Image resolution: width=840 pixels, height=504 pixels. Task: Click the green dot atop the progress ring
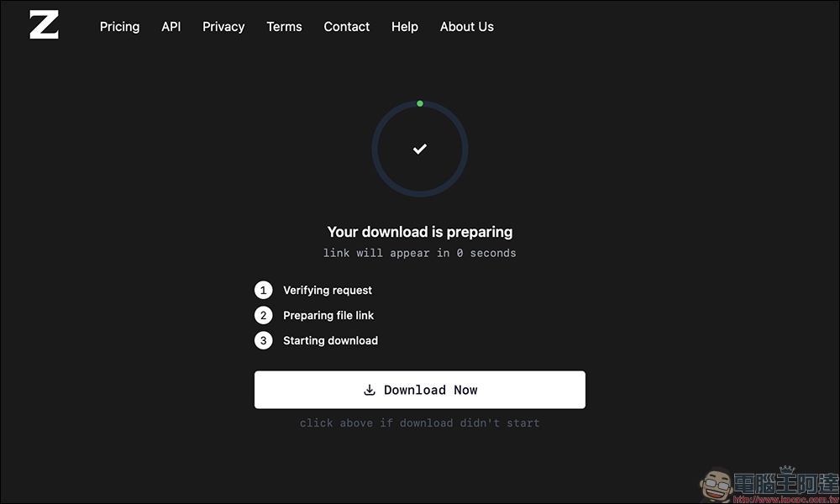(x=420, y=102)
